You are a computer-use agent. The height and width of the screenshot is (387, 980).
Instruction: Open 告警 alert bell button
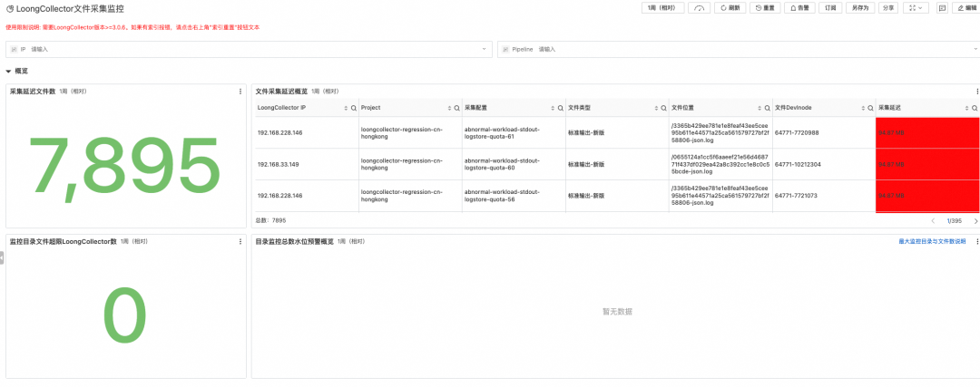point(798,8)
